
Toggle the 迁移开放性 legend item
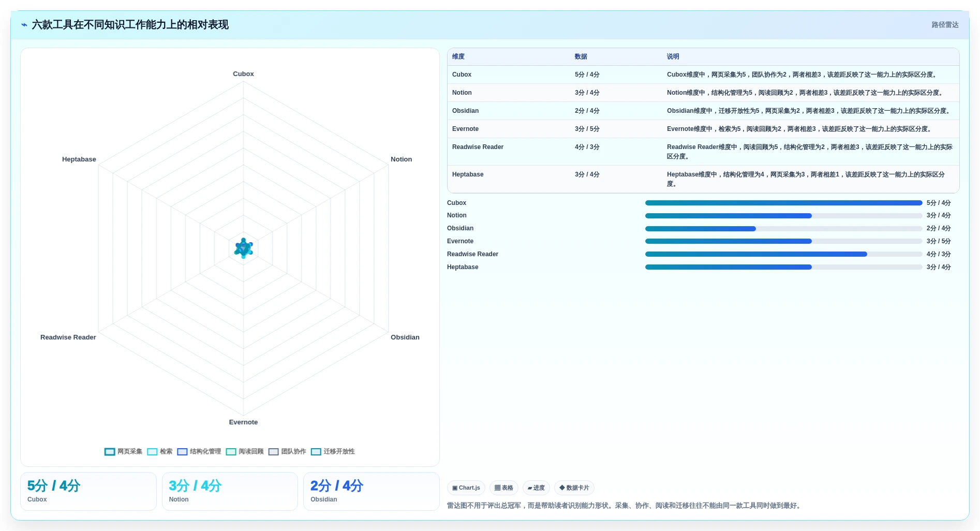333,452
